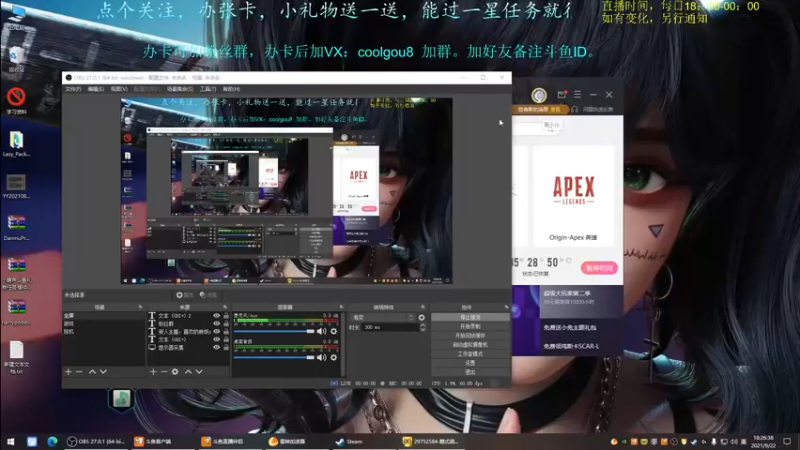
Task: Click the Origin-Apex game card thumbnail
Action: click(573, 196)
